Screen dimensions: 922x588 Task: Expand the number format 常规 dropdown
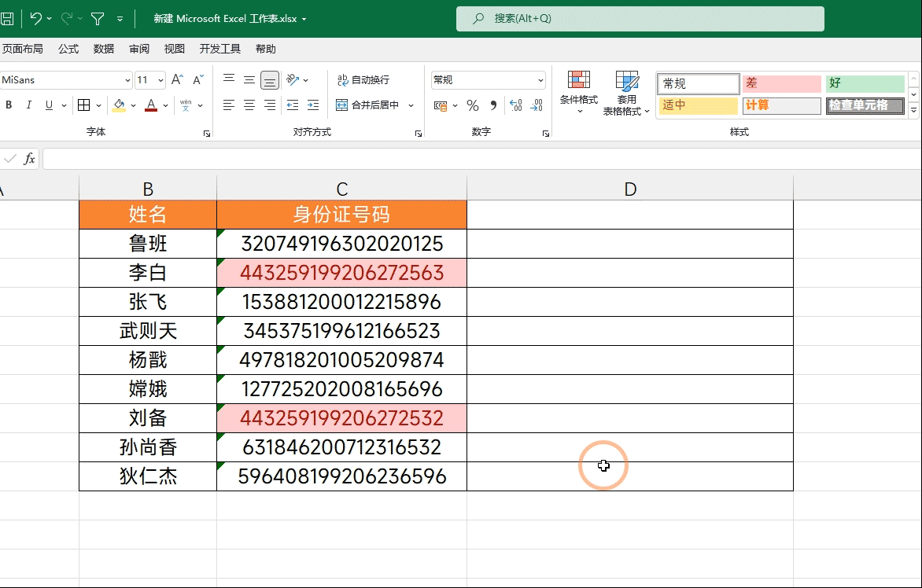click(540, 80)
